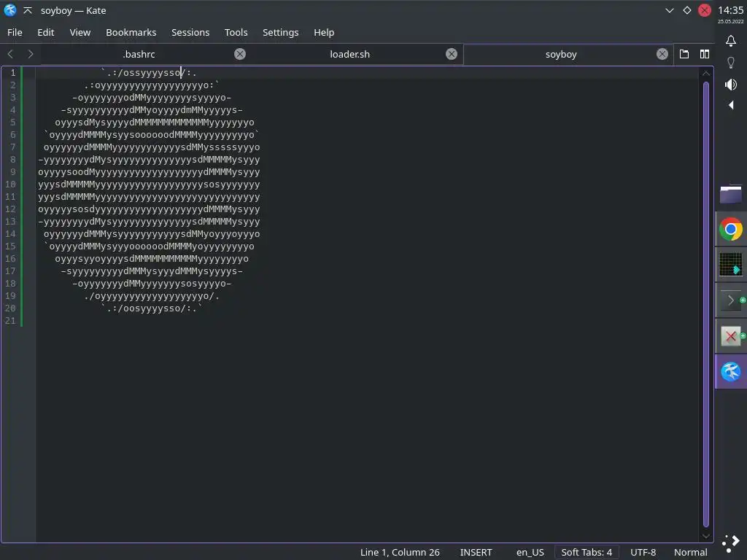
Task: Open the system monitor icon in panel
Action: (731, 265)
